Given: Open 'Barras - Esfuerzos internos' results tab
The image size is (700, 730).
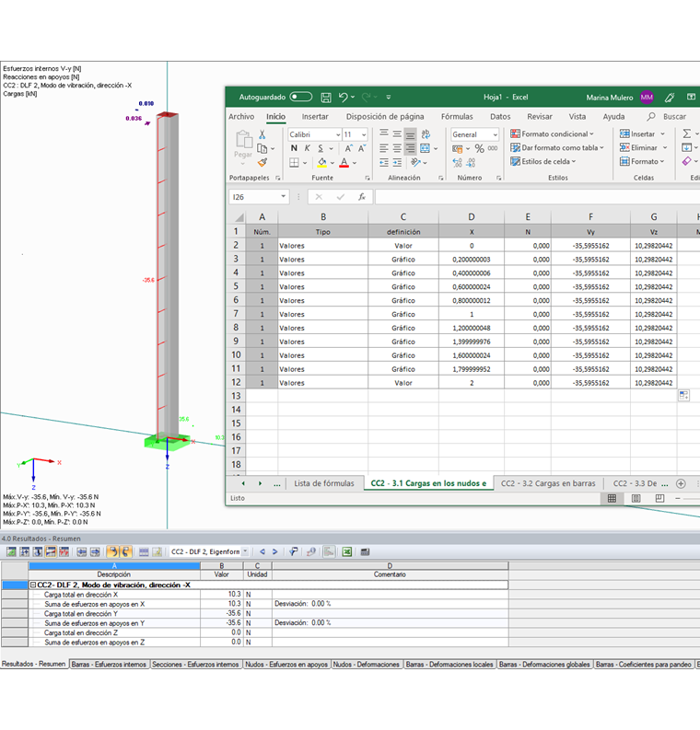Looking at the screenshot, I should tap(109, 665).
